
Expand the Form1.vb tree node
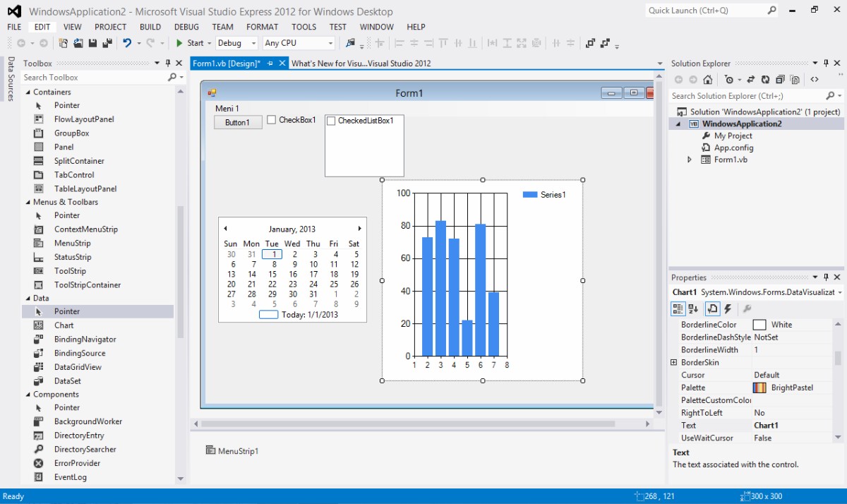click(x=690, y=160)
